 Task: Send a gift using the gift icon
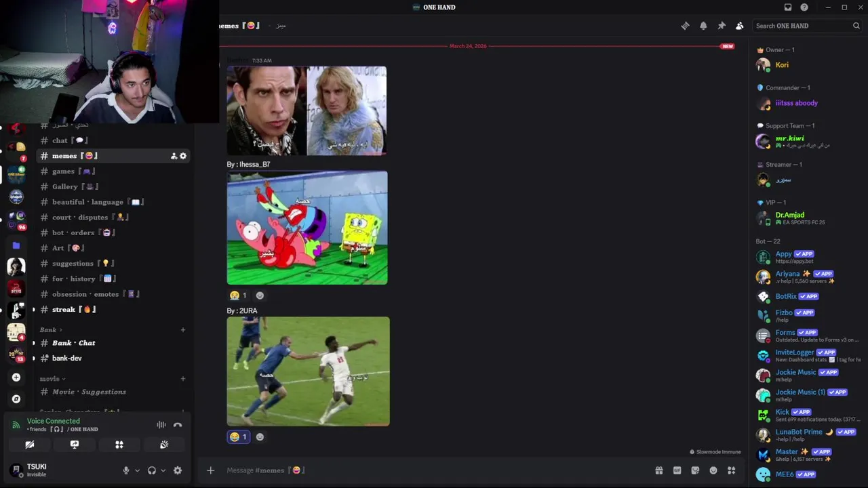[658, 470]
